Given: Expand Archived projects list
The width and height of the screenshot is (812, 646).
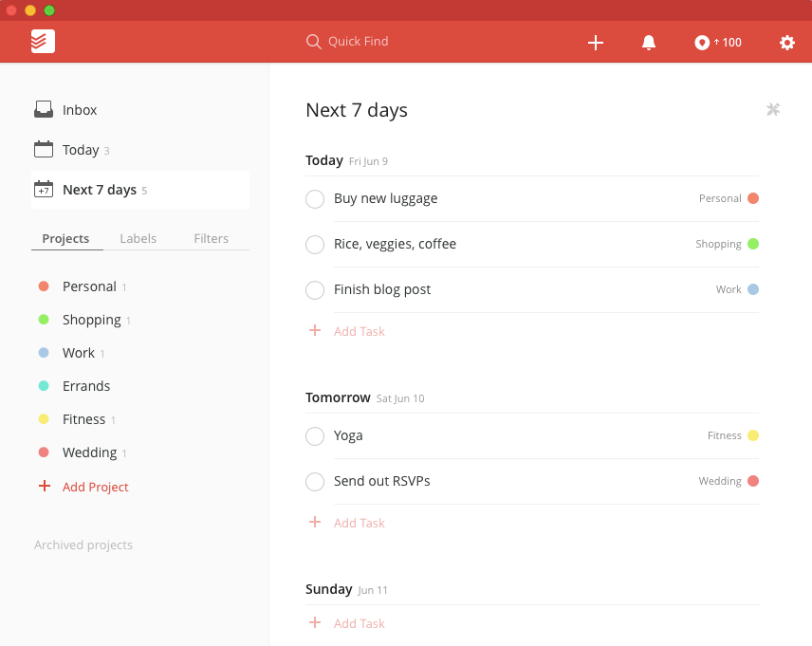Looking at the screenshot, I should (x=83, y=545).
